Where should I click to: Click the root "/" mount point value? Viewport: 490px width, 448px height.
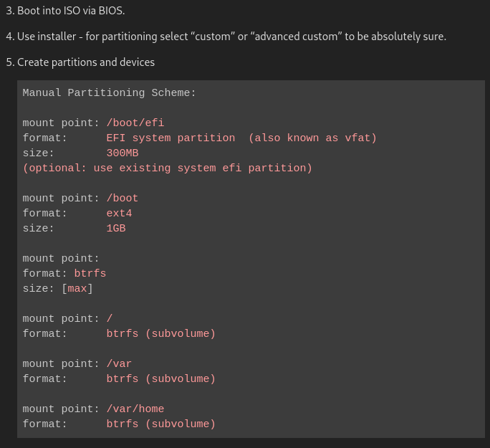pyautogui.click(x=110, y=318)
